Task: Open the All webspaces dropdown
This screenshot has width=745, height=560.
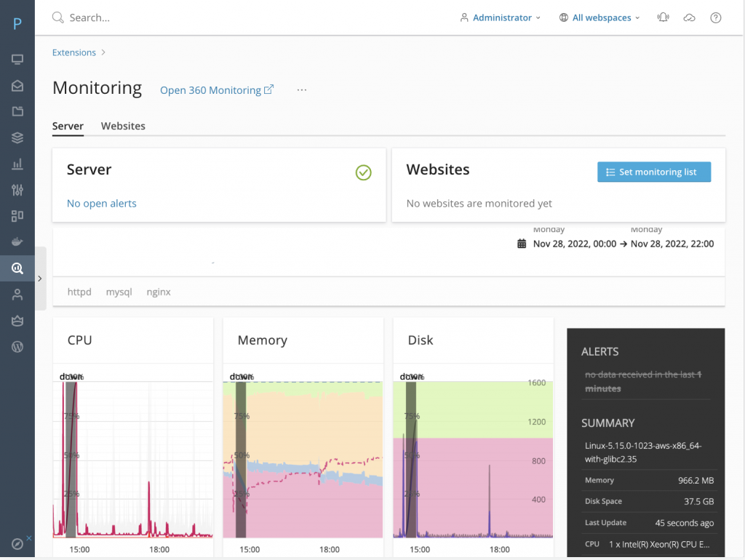Action: point(599,17)
